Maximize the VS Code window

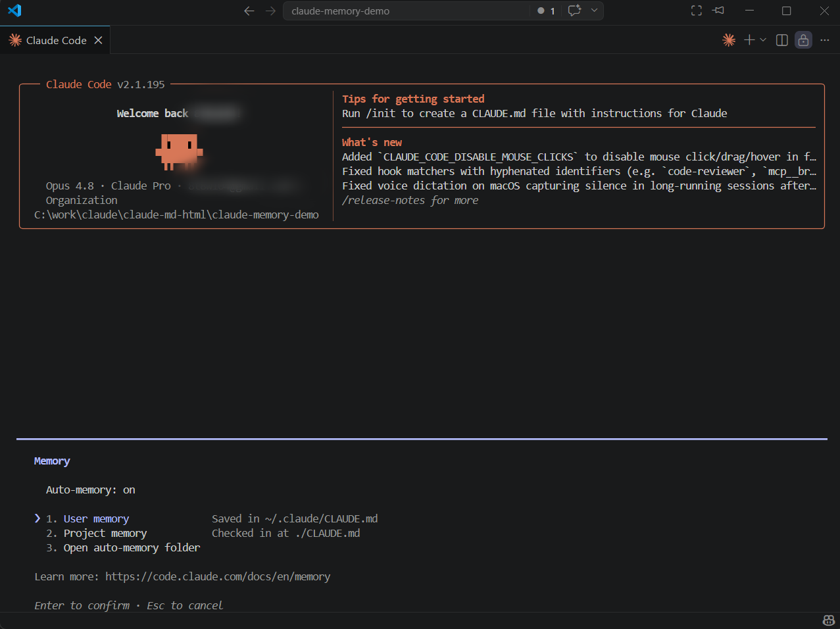tap(786, 11)
